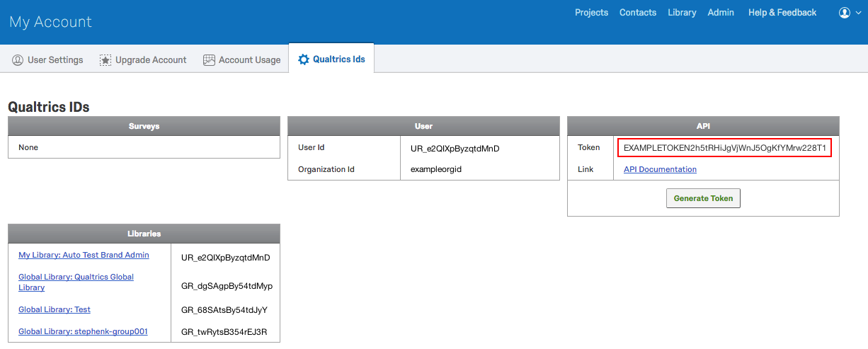Open the Library navigation item
868x349 pixels.
pos(682,13)
